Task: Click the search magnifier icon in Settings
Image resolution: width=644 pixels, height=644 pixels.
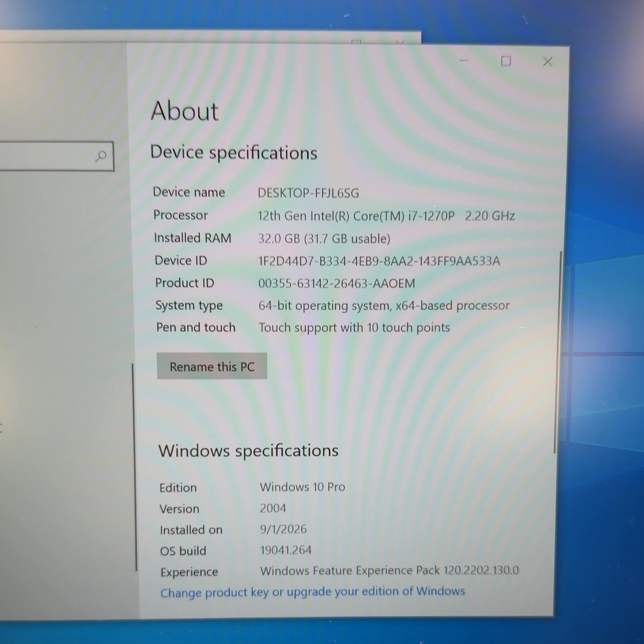Action: [100, 156]
